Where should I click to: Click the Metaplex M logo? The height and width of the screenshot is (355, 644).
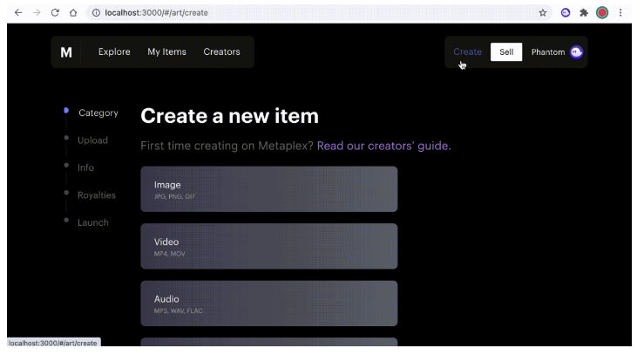click(x=66, y=52)
